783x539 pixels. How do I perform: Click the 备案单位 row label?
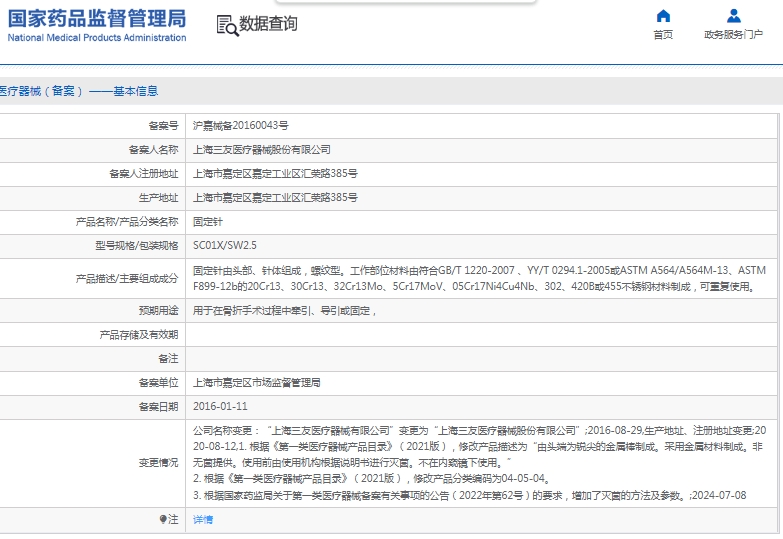click(x=158, y=383)
